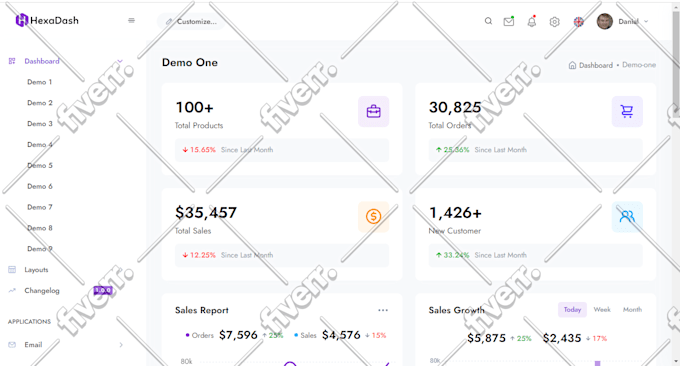Screen dimensions: 680x366
Task: Click the 15.65% decrease indicator
Action: pos(199,150)
